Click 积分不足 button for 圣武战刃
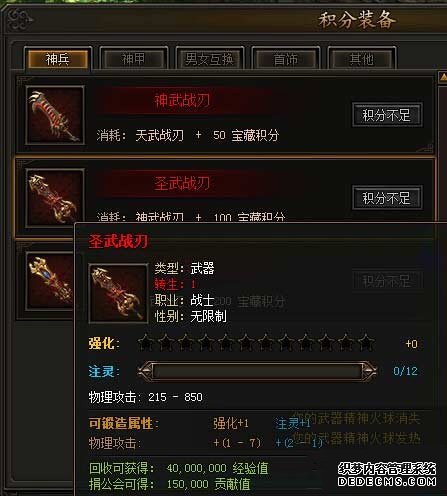This screenshot has width=447, height=496. click(387, 198)
